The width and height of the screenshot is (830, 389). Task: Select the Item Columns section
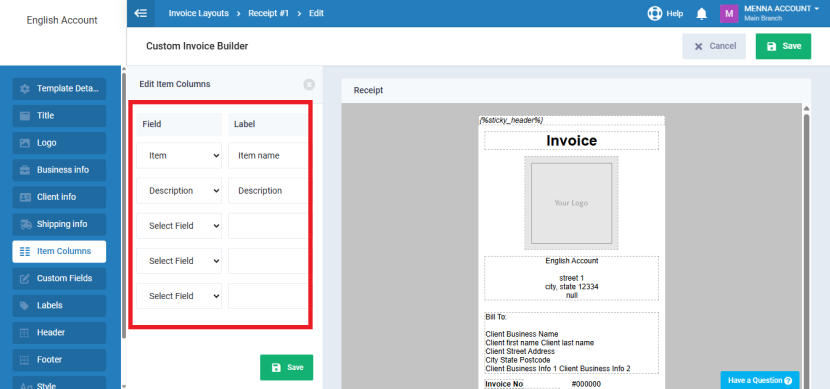[59, 251]
